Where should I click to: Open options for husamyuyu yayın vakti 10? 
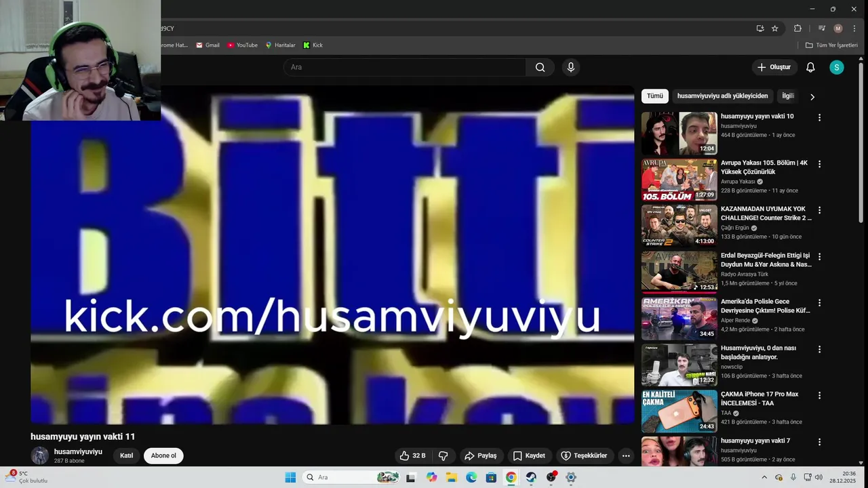[819, 117]
